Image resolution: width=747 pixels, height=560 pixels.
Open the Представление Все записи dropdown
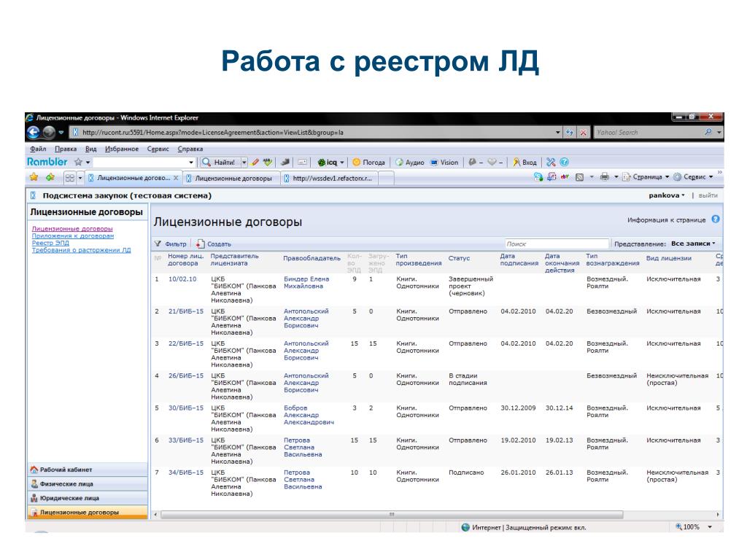click(x=693, y=244)
